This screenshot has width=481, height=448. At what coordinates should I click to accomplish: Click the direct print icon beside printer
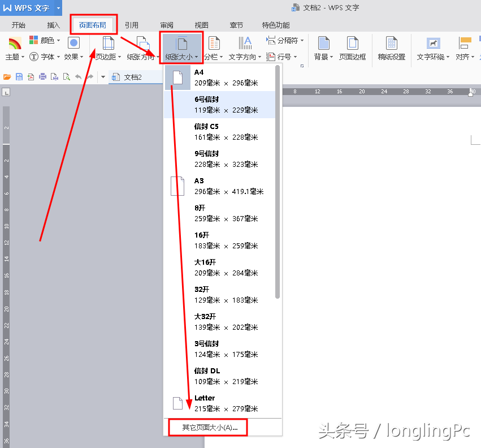pos(54,77)
